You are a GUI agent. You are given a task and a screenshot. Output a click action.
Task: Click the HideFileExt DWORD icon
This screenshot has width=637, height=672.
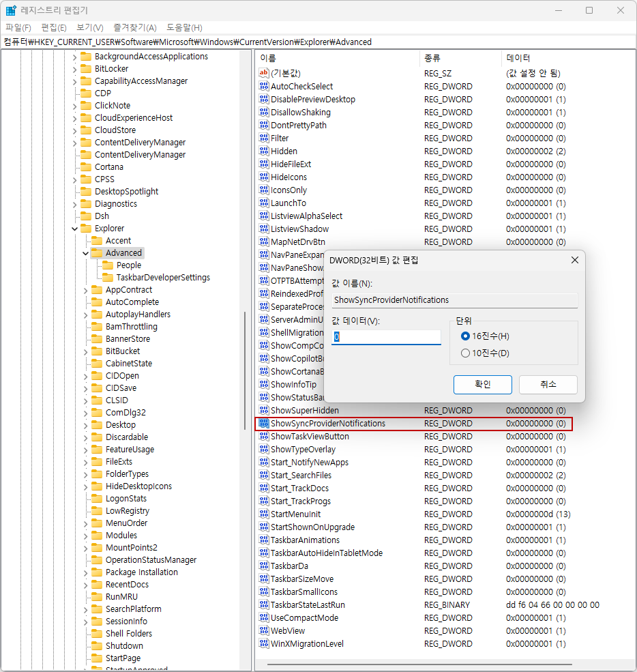(x=264, y=164)
